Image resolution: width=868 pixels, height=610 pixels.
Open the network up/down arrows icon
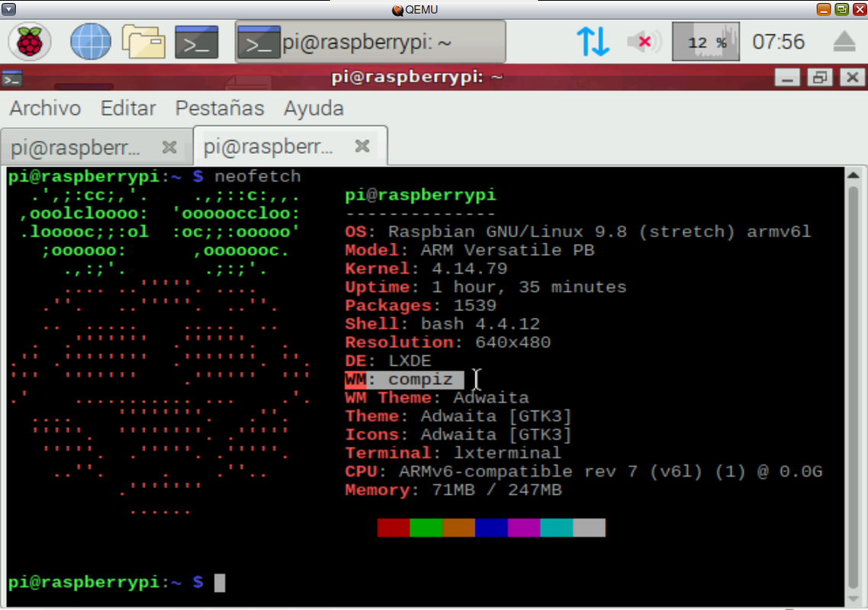[593, 41]
